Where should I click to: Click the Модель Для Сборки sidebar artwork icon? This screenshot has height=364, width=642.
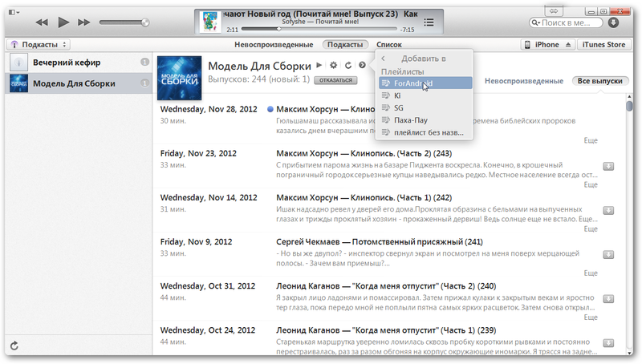pyautogui.click(x=18, y=83)
